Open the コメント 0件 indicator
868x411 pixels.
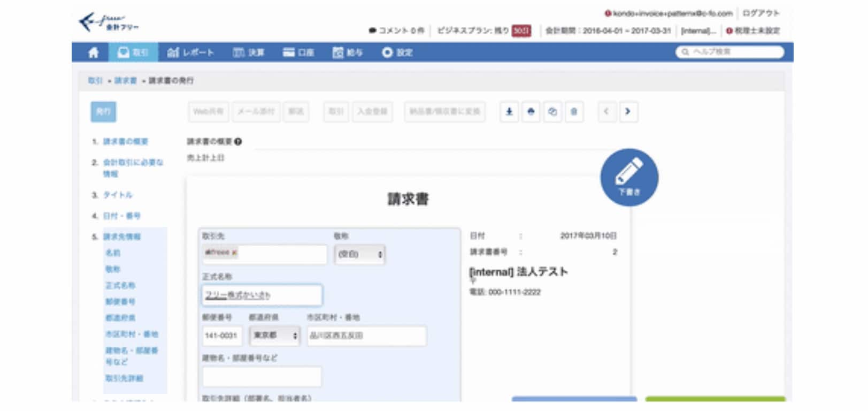click(x=396, y=31)
